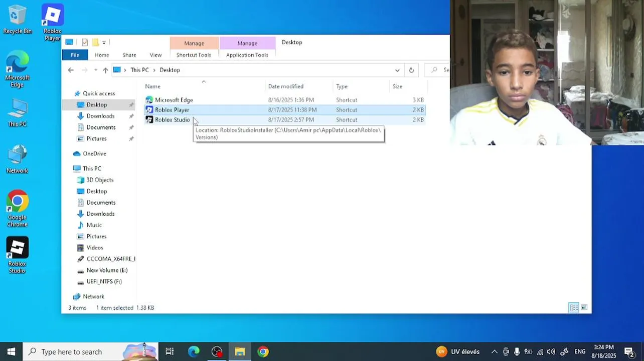
Task: Select This PC in navigation pane
Action: tap(92, 169)
